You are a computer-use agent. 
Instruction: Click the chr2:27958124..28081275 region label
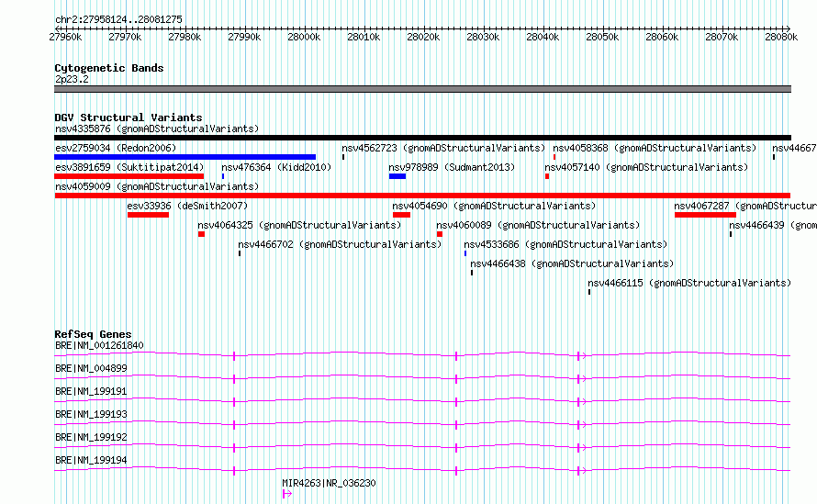(118, 20)
